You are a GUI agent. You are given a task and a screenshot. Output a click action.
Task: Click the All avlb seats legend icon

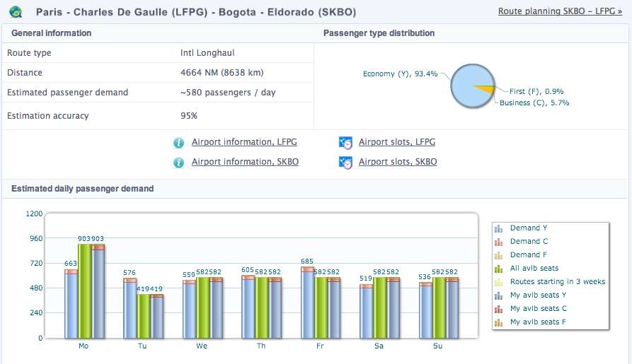pyautogui.click(x=499, y=269)
